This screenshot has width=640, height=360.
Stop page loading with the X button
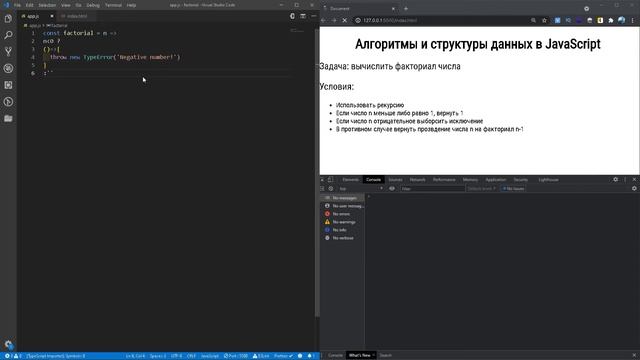pos(344,20)
